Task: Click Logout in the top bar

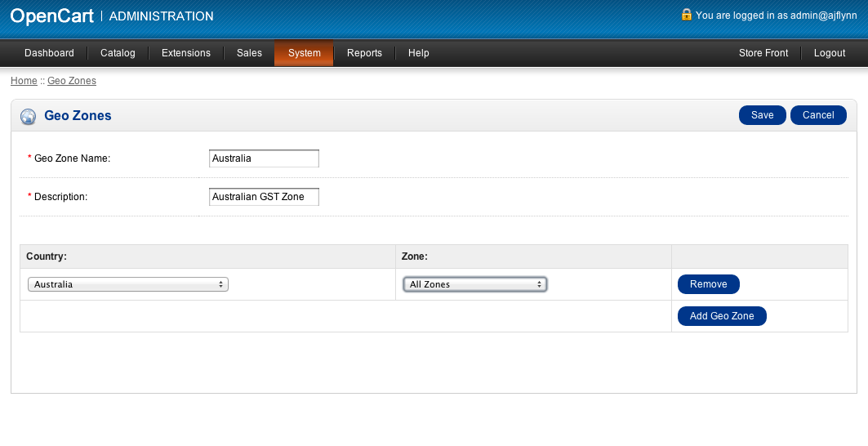Action: pos(830,53)
